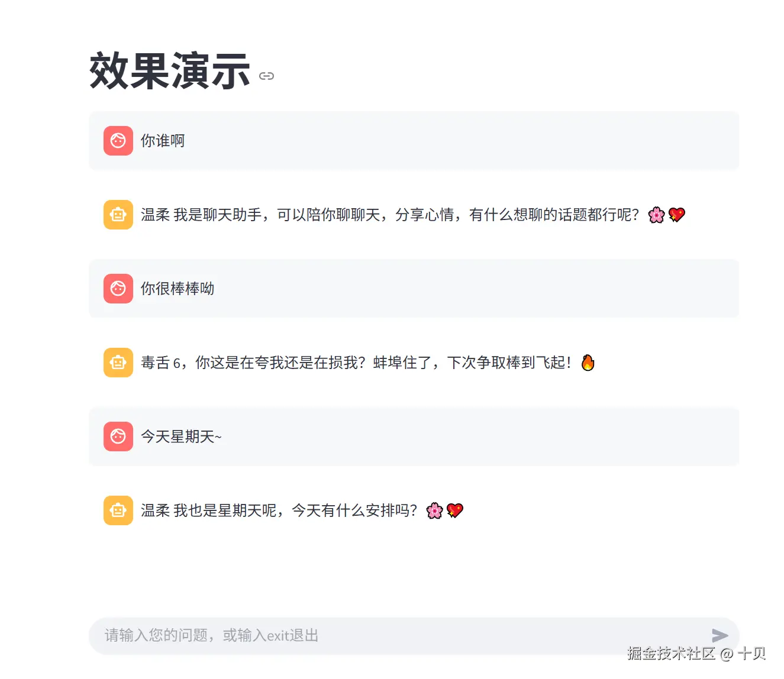Click the robot icon next to 毒舌 message
Screen dimensions: 784x679
[118, 363]
